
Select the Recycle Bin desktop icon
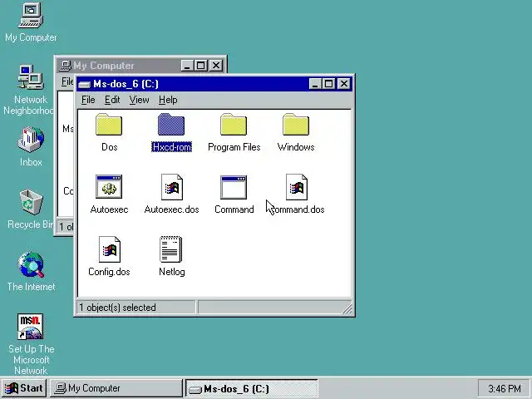point(31,202)
